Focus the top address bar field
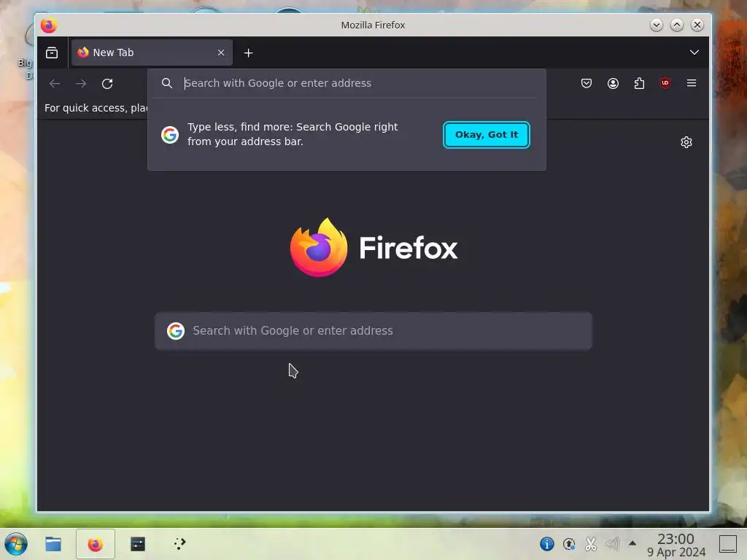 tap(347, 83)
